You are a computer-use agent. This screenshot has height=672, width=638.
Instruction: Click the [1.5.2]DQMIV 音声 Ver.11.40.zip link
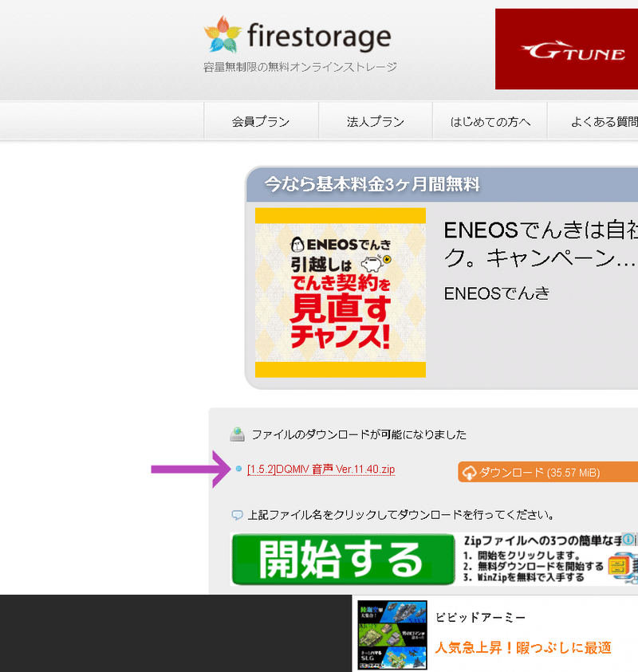coord(321,470)
